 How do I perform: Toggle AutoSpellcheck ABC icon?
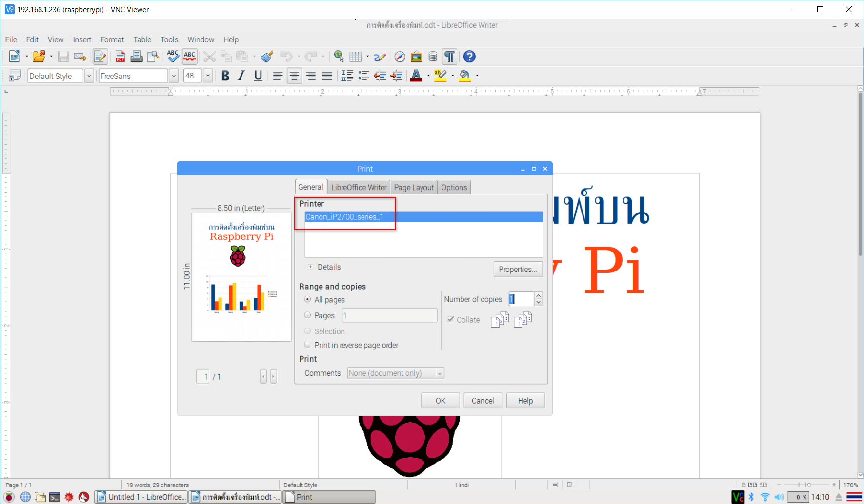(189, 57)
